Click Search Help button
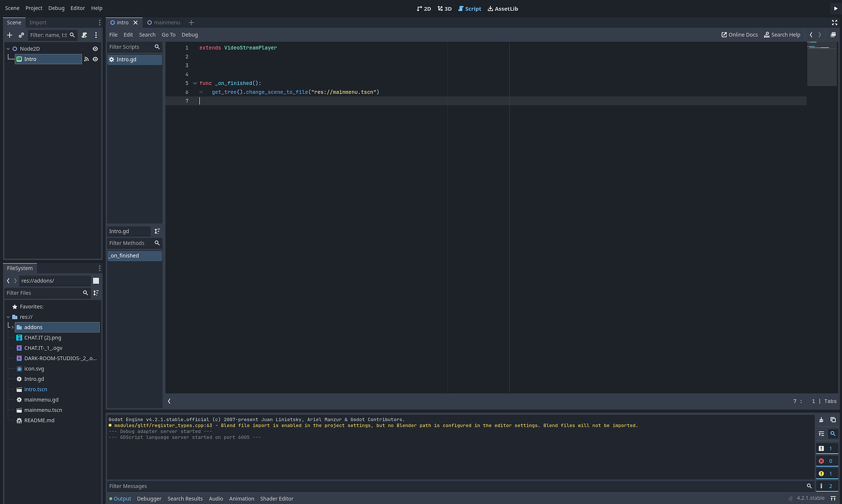Image resolution: width=842 pixels, height=504 pixels. point(782,35)
